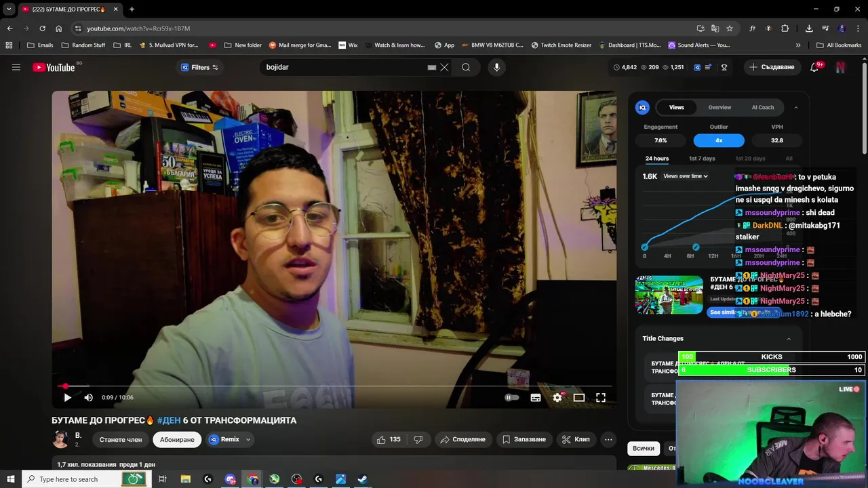Open the vidIQ Filters button
The width and height of the screenshot is (868, 488).
coord(199,67)
